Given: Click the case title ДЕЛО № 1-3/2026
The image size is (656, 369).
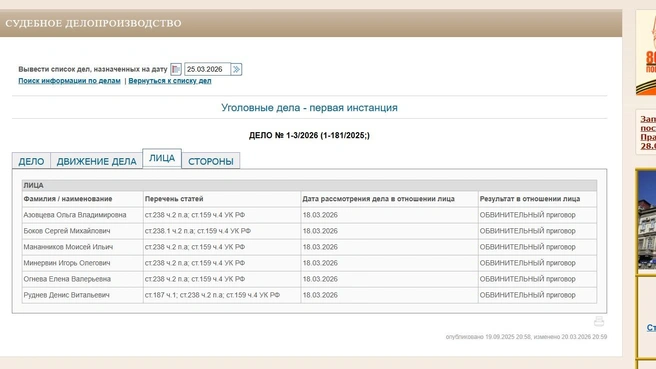Looking at the screenshot, I should coord(309,135).
